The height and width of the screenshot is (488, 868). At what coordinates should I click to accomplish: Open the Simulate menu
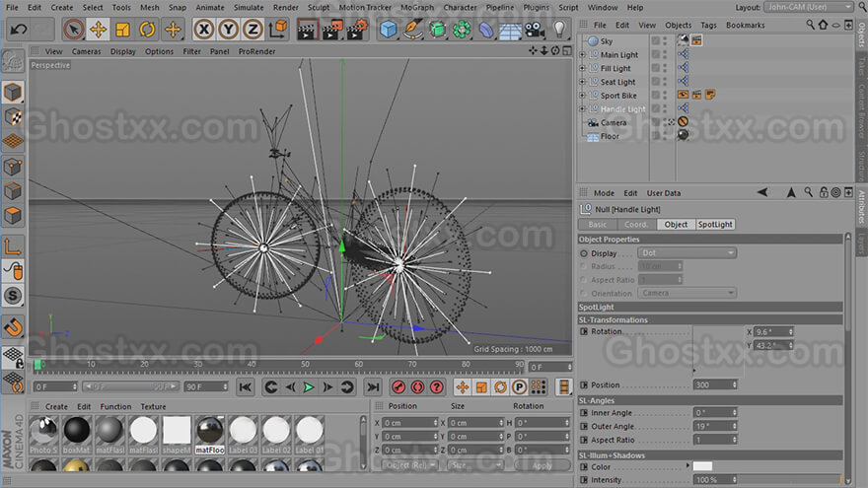click(x=249, y=7)
